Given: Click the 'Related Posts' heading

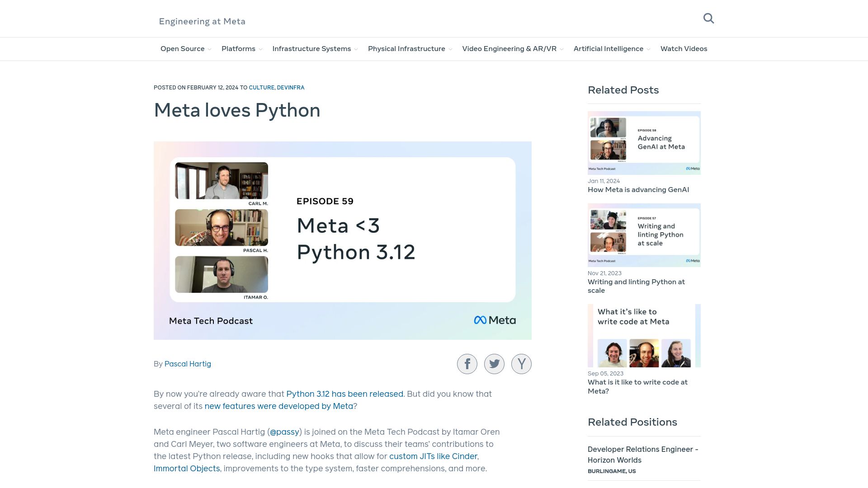Looking at the screenshot, I should click(623, 90).
